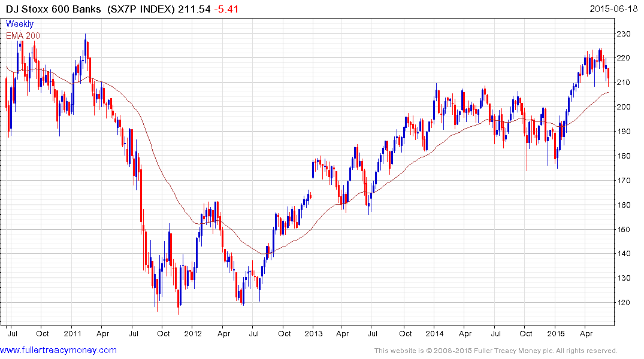
Task: Click the 120 price axis label
Action: [x=624, y=302]
